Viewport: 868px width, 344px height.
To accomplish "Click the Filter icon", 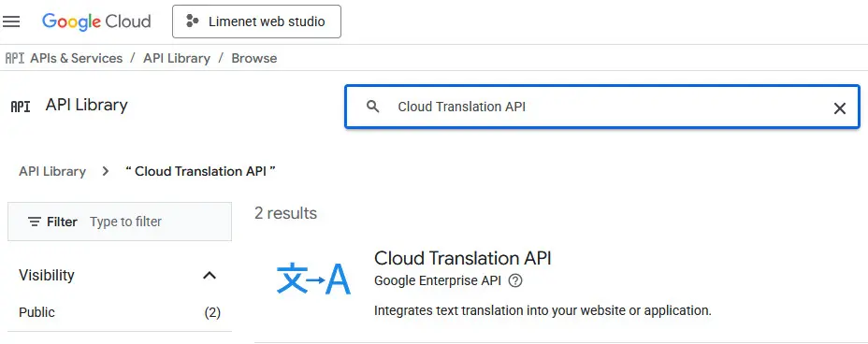I will coord(35,222).
